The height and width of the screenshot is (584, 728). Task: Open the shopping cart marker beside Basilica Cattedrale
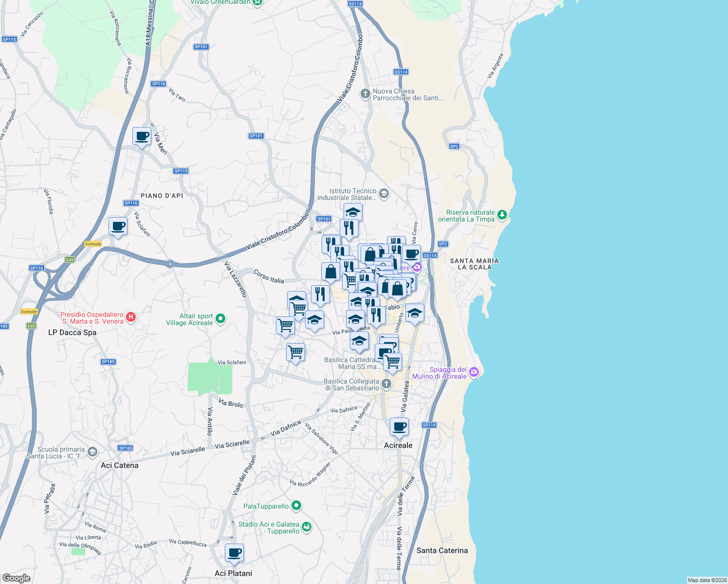click(392, 363)
